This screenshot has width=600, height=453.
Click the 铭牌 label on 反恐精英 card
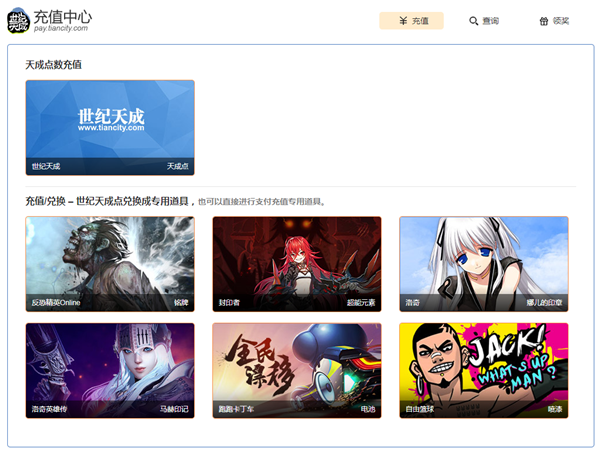coord(181,302)
